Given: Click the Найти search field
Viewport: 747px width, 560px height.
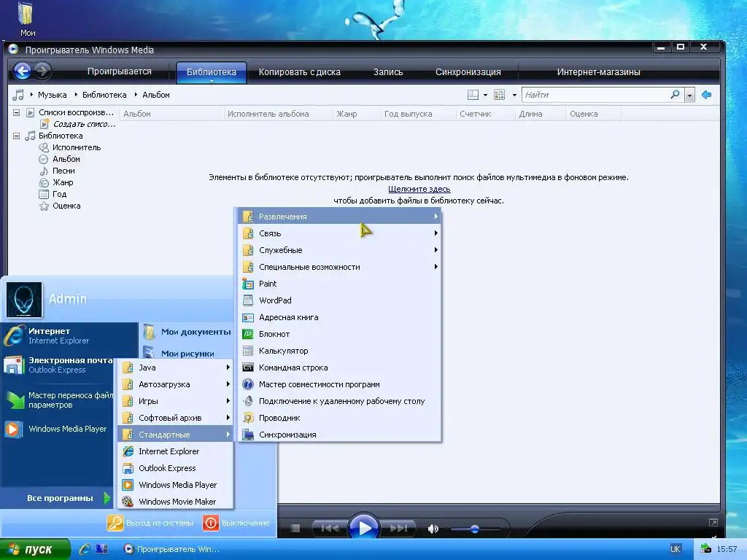Looking at the screenshot, I should click(x=596, y=95).
